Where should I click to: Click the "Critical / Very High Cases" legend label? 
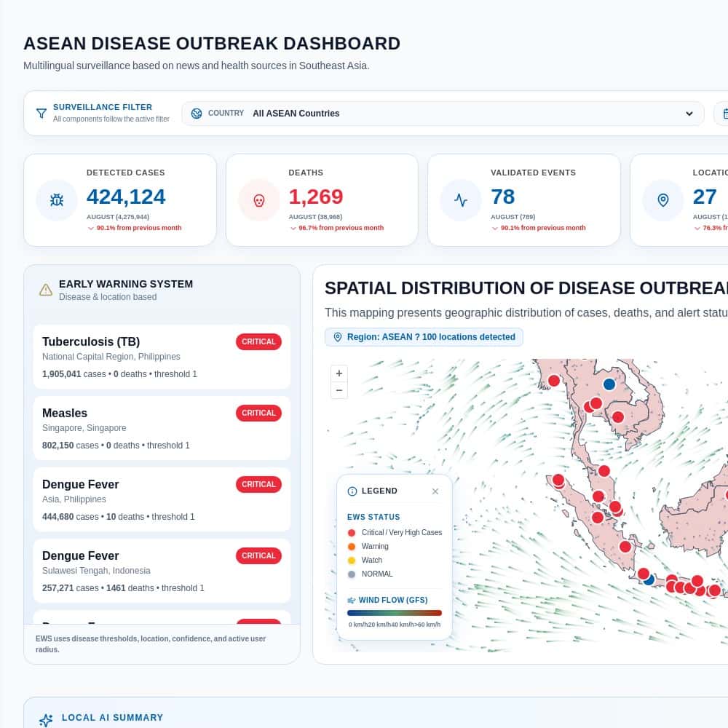click(x=402, y=533)
